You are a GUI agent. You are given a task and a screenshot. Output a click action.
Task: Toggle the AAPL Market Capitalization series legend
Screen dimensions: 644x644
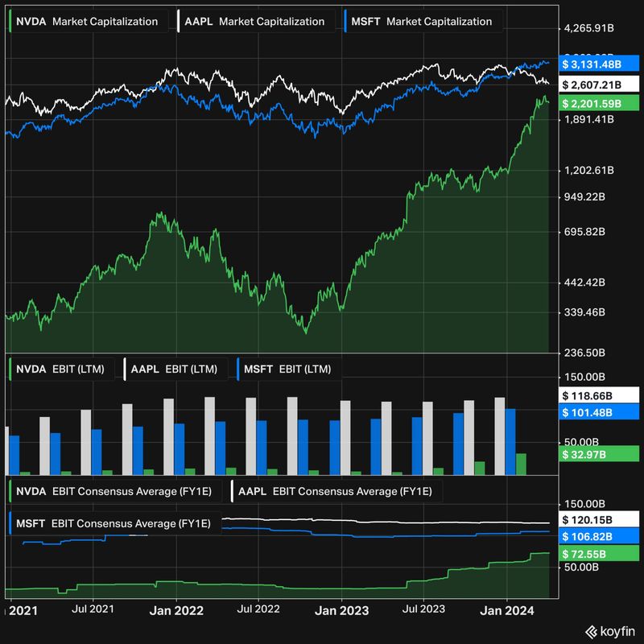click(251, 22)
